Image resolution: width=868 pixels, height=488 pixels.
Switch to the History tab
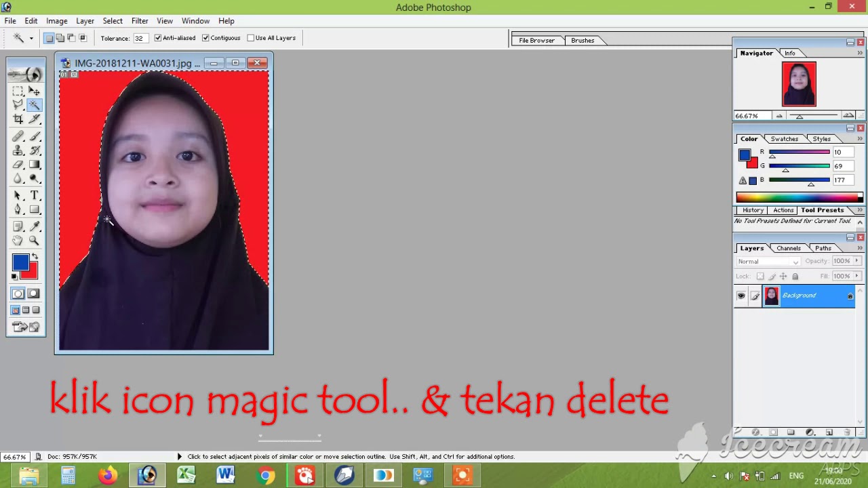point(753,210)
